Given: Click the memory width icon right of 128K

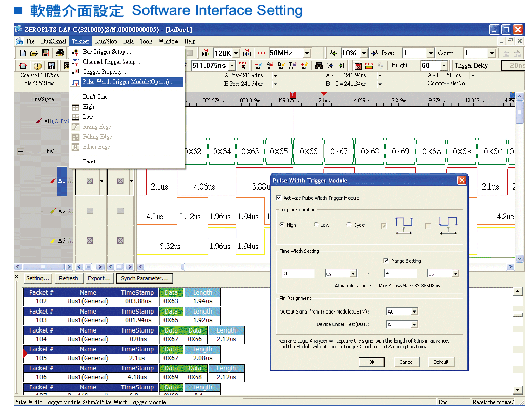Looking at the screenshot, I should pyautogui.click(x=247, y=53).
